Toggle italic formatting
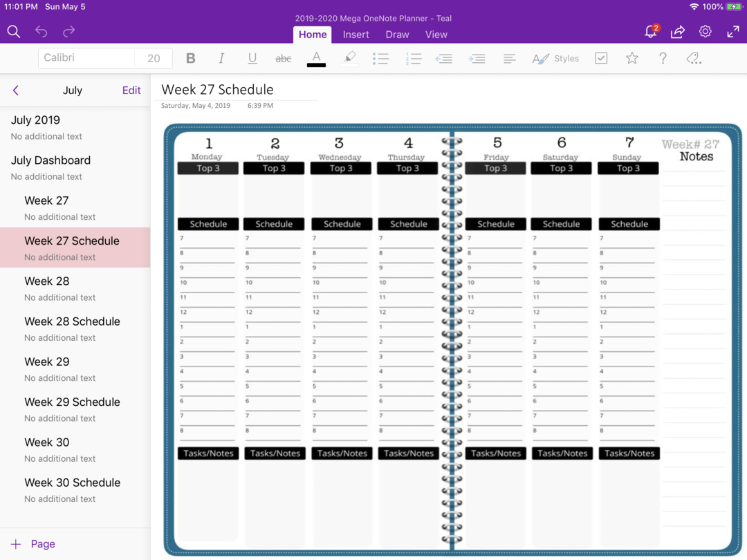 coord(221,59)
